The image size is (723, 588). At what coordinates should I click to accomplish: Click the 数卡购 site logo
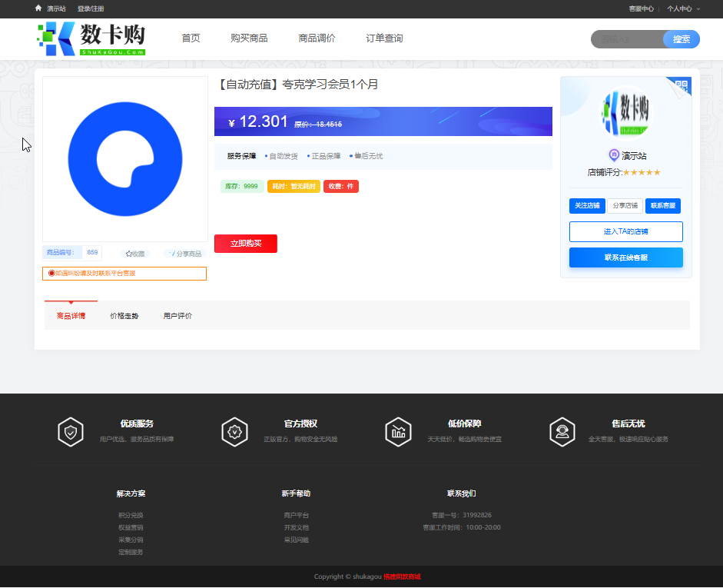click(91, 38)
